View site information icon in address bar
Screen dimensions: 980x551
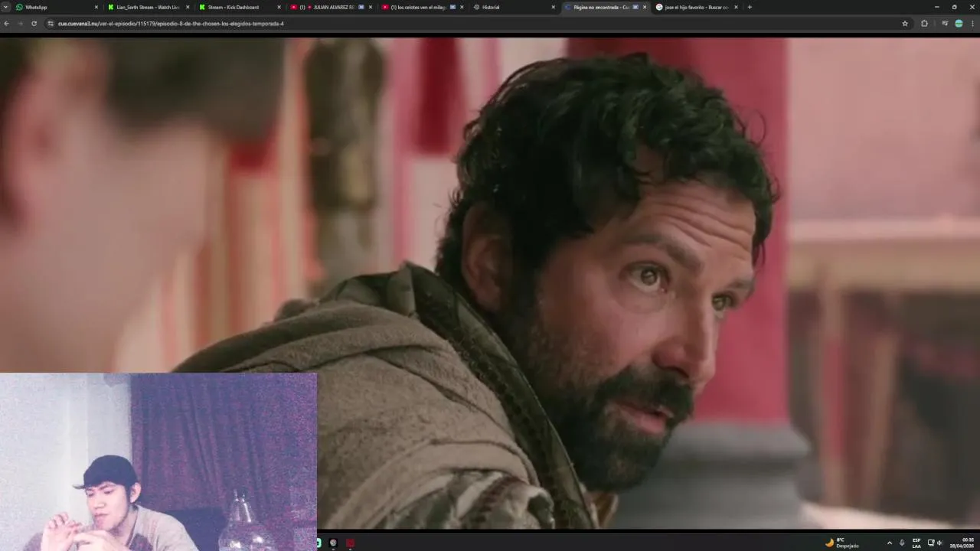[x=51, y=24]
